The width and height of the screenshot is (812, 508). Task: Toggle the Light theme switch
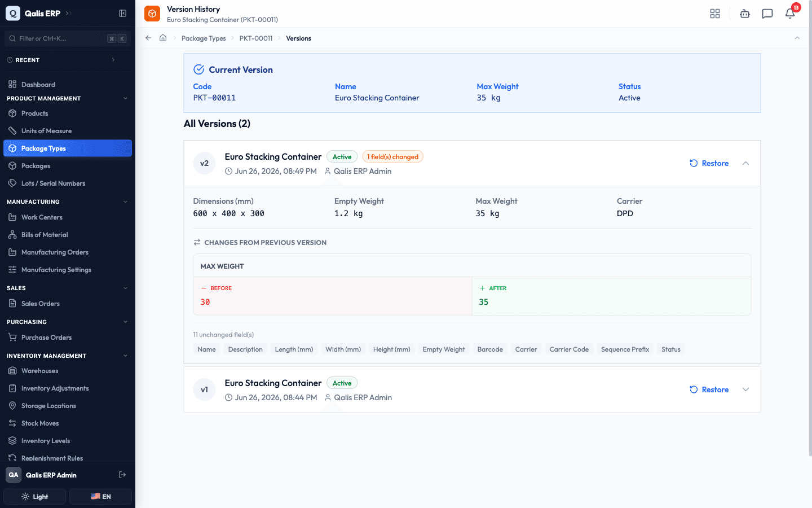coord(35,497)
